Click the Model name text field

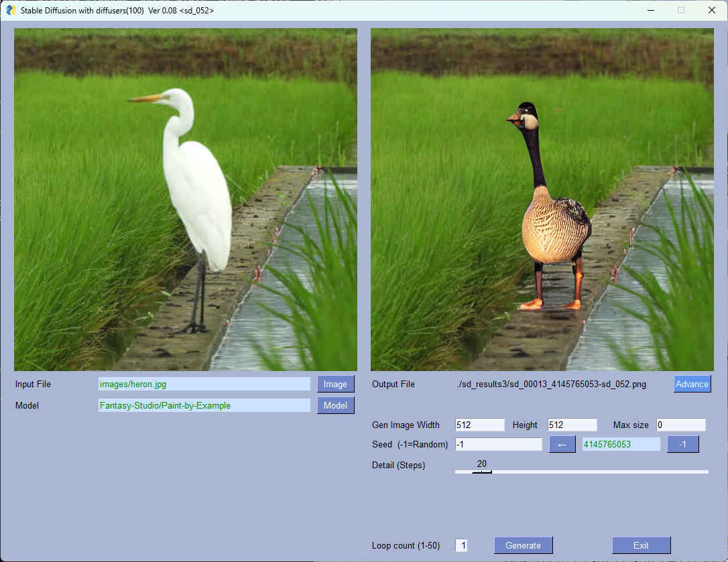(x=204, y=405)
